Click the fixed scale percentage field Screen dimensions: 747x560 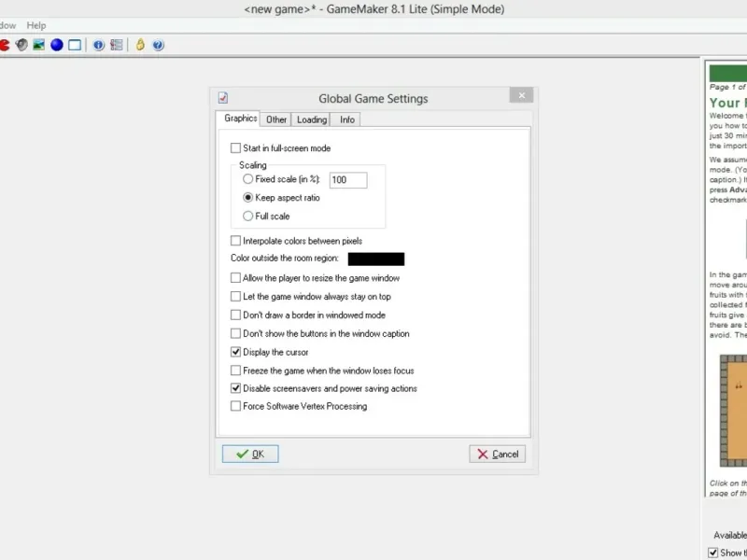coord(348,180)
